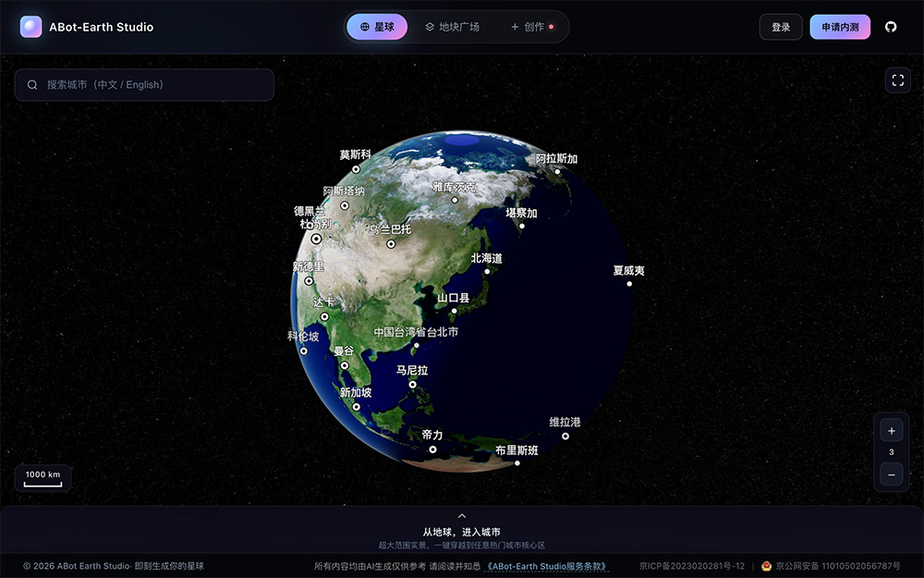Select the 新加坡 city marker
Screen dimensions: 924x578
click(357, 407)
